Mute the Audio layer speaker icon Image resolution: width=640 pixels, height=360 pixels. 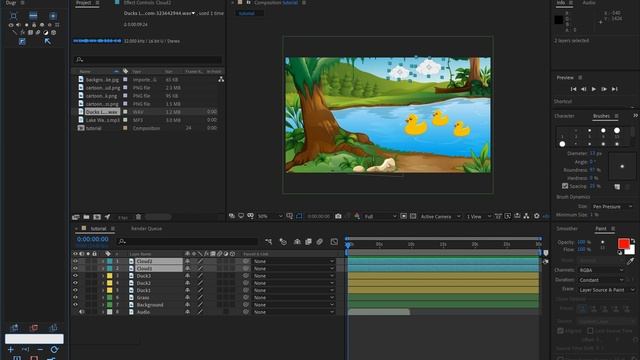[81, 312]
